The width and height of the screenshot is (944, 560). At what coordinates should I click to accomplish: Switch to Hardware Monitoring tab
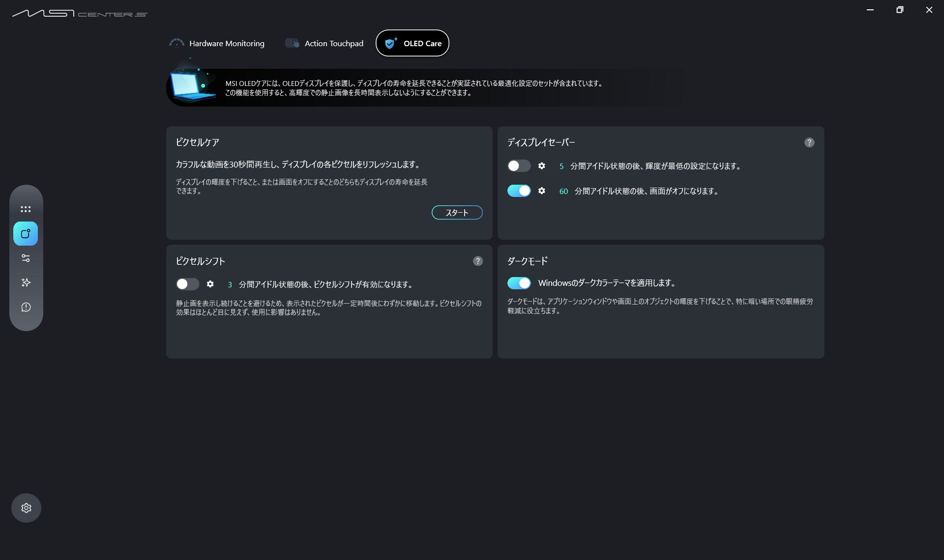pos(217,43)
